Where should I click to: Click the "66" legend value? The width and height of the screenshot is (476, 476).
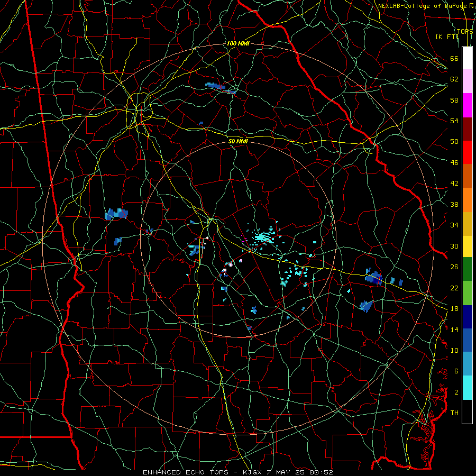(x=454, y=58)
